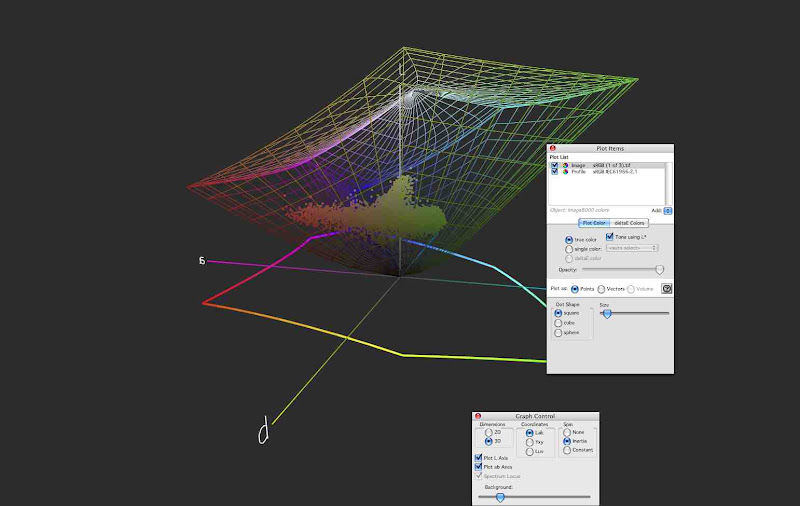The image size is (800, 506).
Task: Select 3D in Dimensions
Action: [489, 441]
